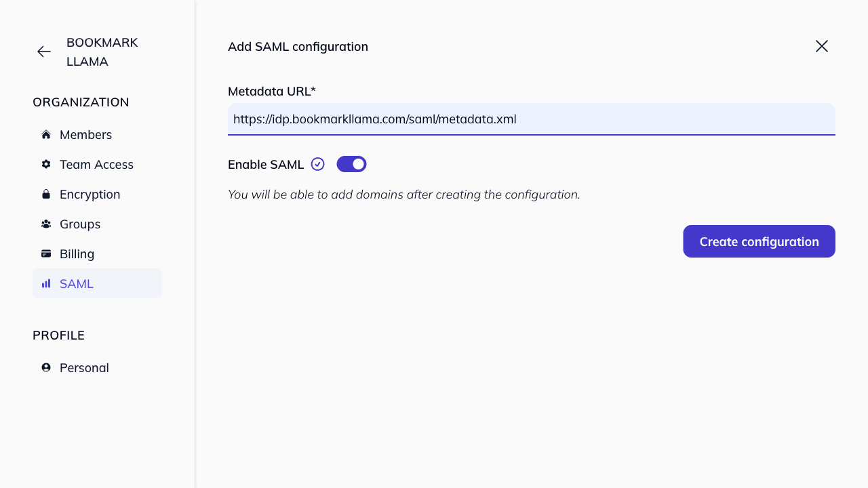Screen dimensions: 868x488
Task: Select the Team Access gear icon
Action: (45, 164)
